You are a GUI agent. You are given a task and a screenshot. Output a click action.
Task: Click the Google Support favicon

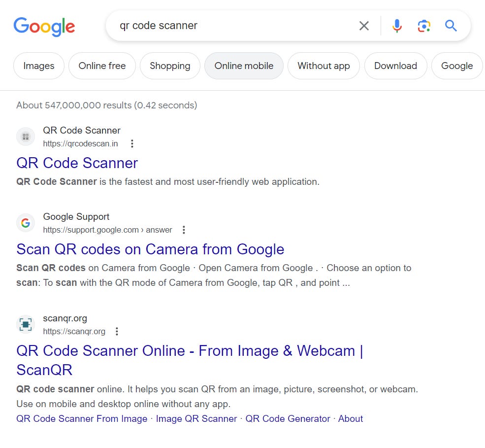[25, 223]
